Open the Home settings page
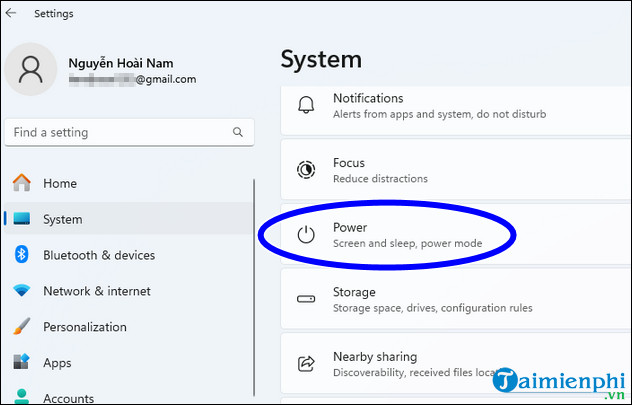Viewport: 632px width, 405px height. [x=128, y=183]
